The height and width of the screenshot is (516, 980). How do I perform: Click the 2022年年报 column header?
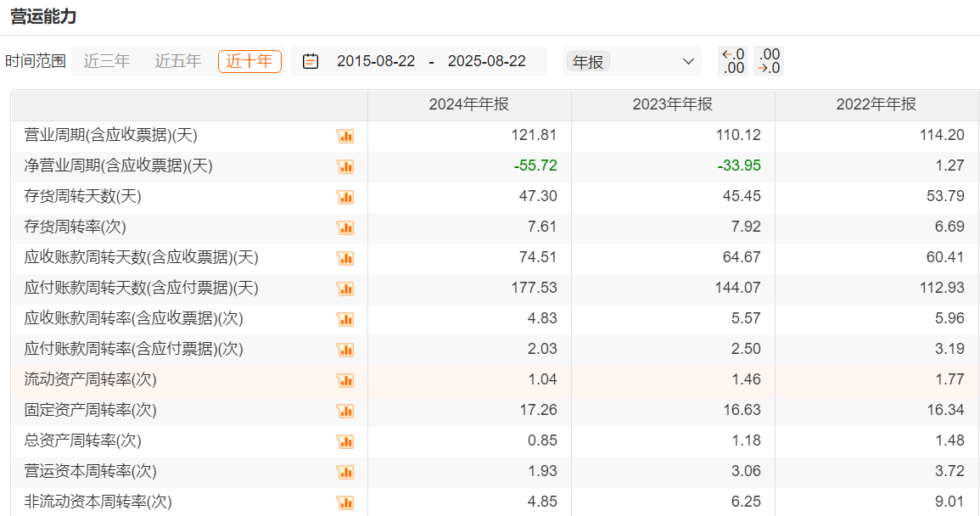coord(876,104)
